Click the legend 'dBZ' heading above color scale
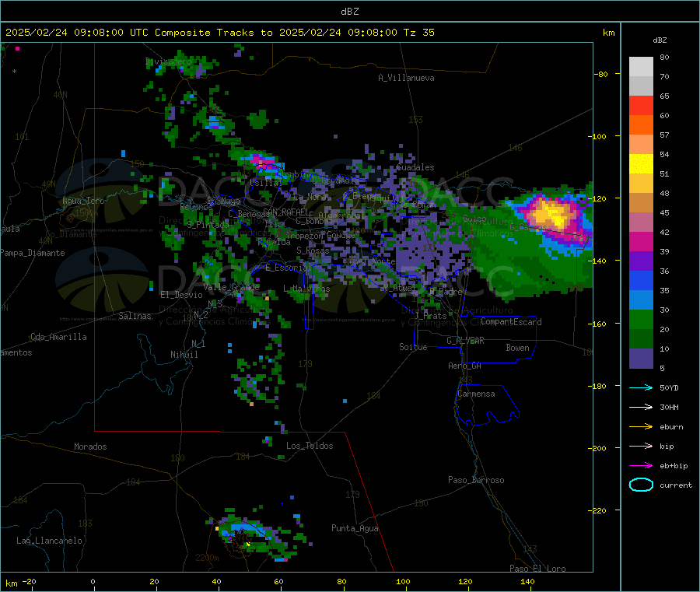700x592 pixels. [660, 40]
